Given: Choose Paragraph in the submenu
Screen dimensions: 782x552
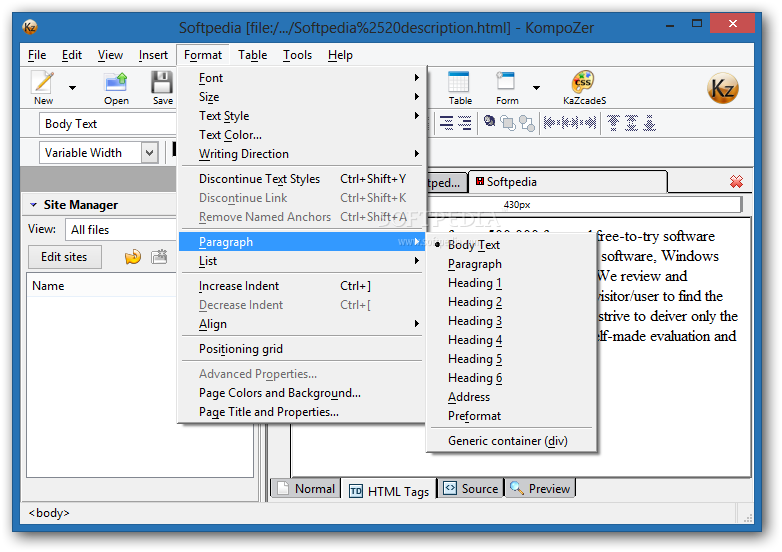Looking at the screenshot, I should tap(511, 264).
